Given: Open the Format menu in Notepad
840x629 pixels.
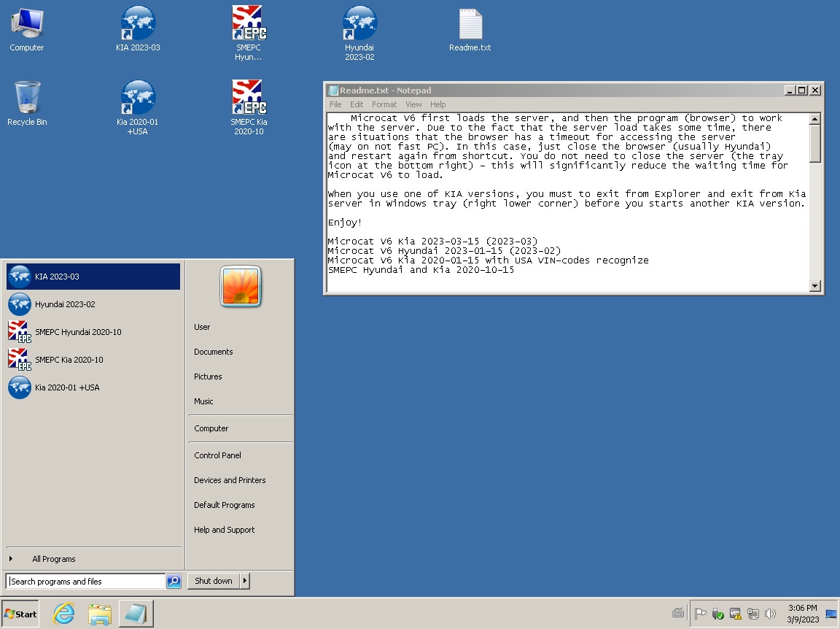Looking at the screenshot, I should click(384, 104).
